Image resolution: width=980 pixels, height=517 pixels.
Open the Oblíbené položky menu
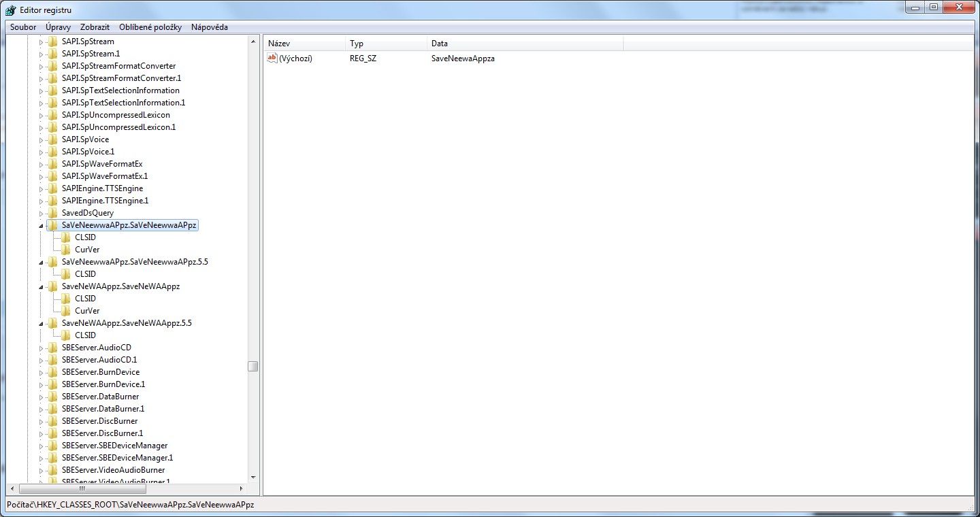(x=150, y=27)
